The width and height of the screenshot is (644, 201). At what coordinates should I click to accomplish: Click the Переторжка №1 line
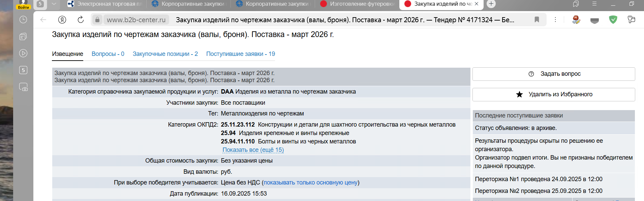[x=539, y=179]
